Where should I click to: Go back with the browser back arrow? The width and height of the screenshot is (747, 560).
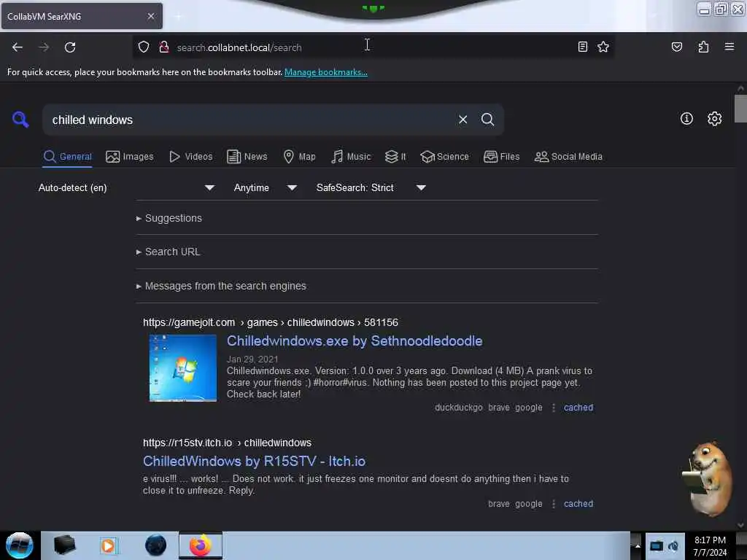(18, 47)
